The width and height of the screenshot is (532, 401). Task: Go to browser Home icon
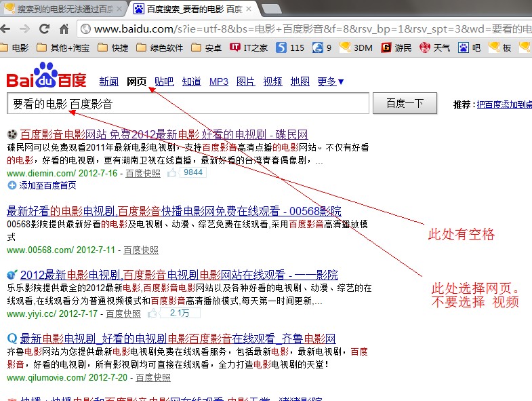(64, 29)
